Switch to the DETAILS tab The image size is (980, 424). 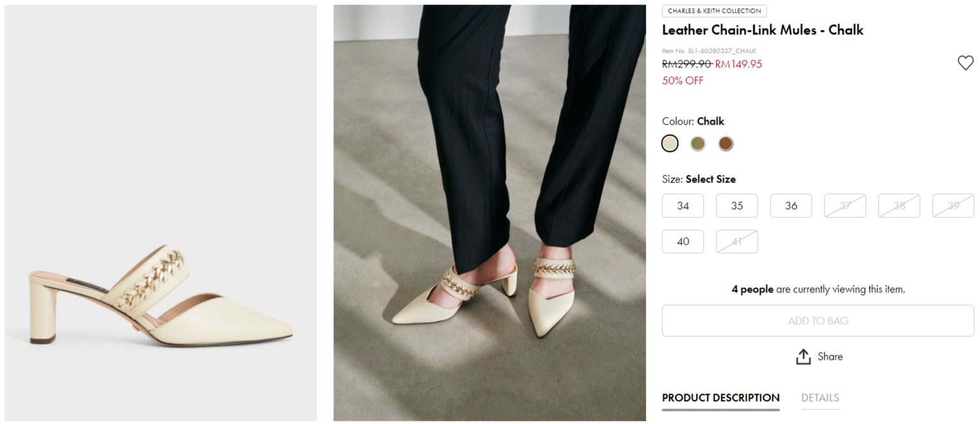pyautogui.click(x=820, y=398)
